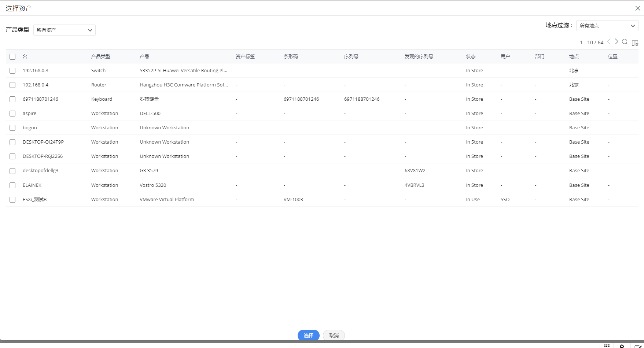
Task: Click the 1 - 10 / 64 pagination text
Action: tap(592, 42)
